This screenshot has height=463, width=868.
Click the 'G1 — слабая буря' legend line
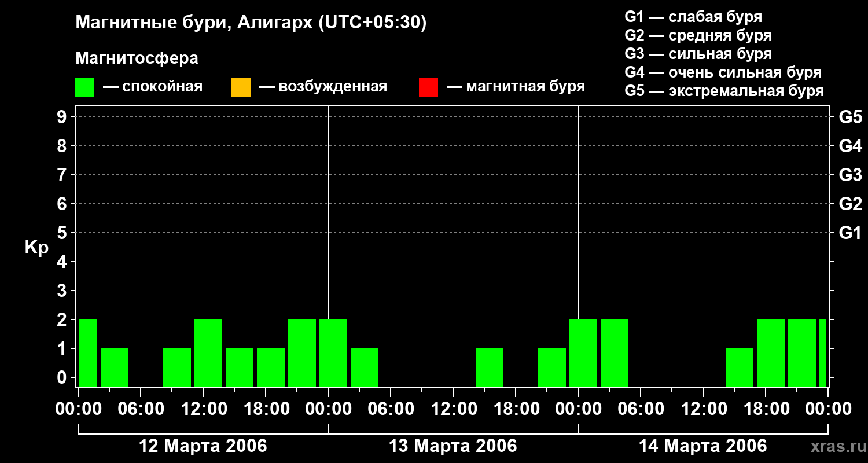pyautogui.click(x=693, y=17)
